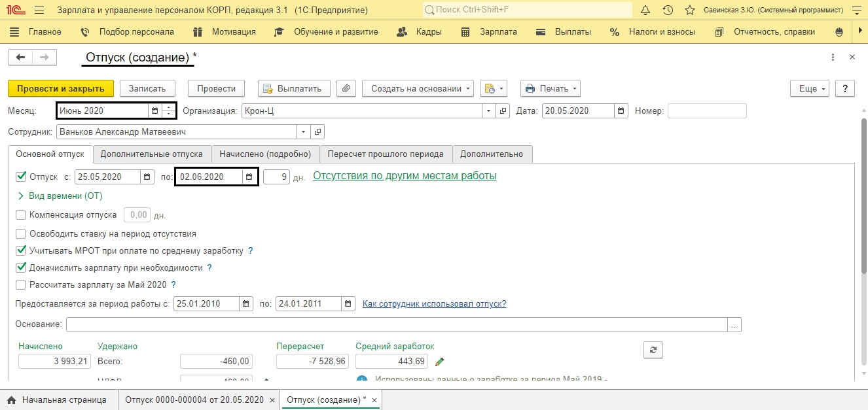
Task: Open the form's vertical dots menu
Action: (x=833, y=58)
